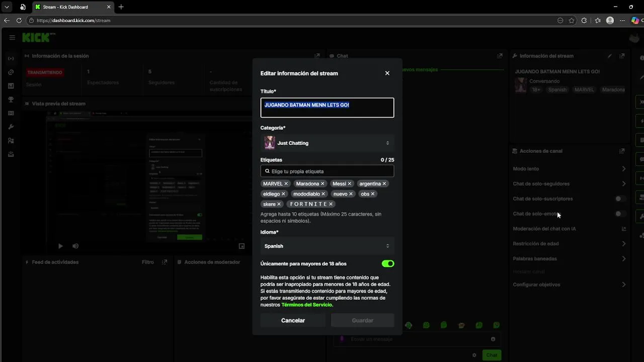
Task: Open the chat settings gear icon
Action: pos(474,355)
